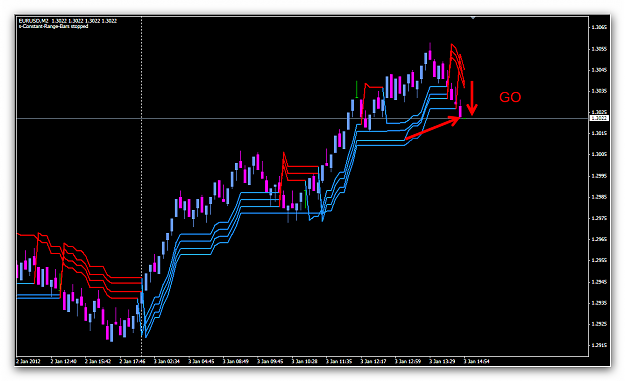Click the 1.3065 price axis label
Screen dimensions: 625x381
599,27
